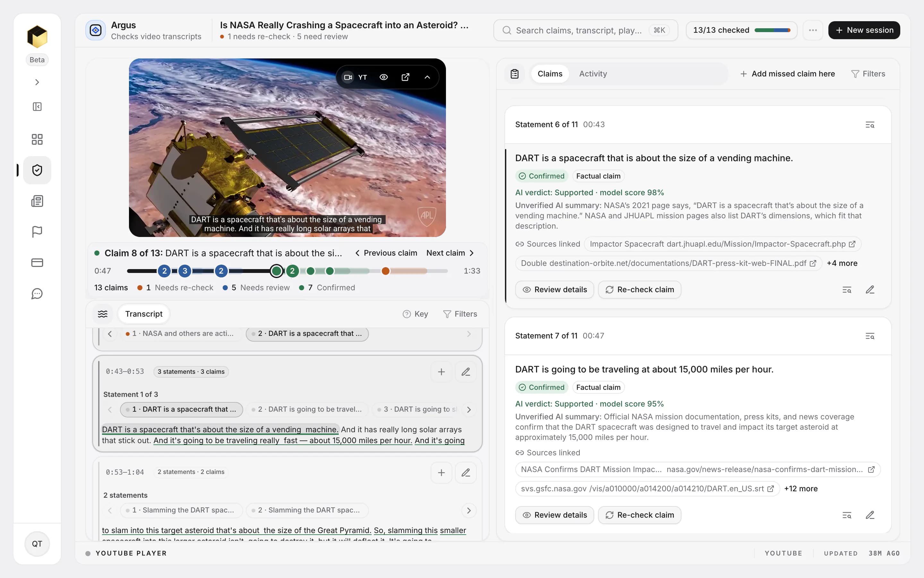The width and height of the screenshot is (924, 578).
Task: Collapse the video player chevron up
Action: pos(427,77)
